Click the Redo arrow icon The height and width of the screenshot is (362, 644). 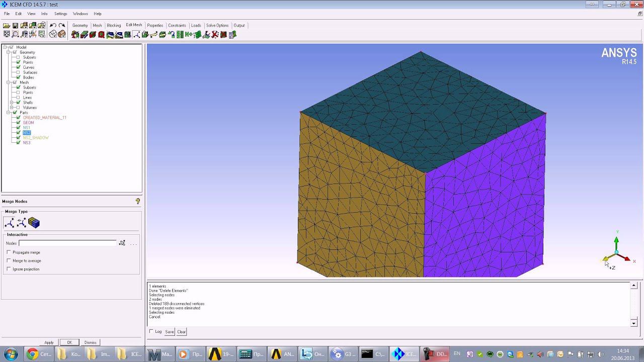point(61,25)
